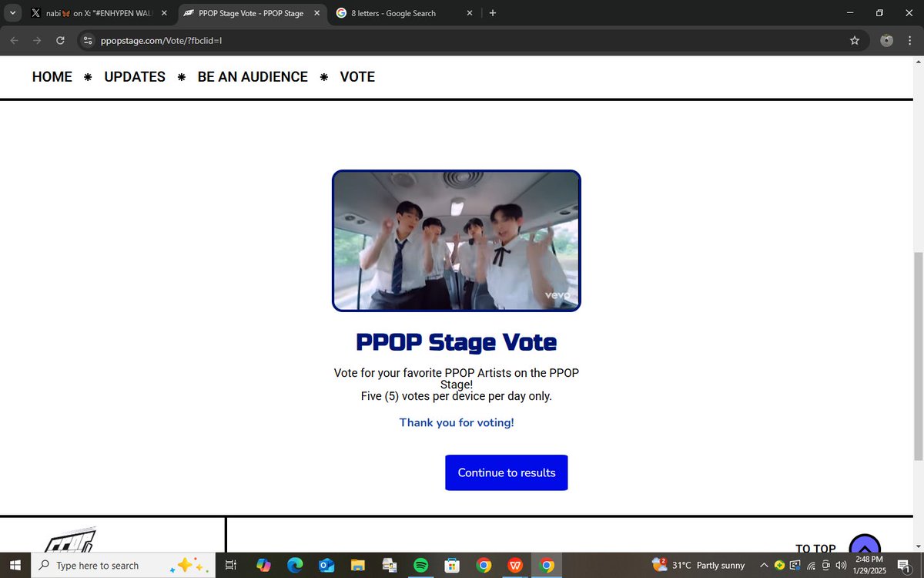
Task: Close the nabi on X tab
Action: pyautogui.click(x=164, y=13)
